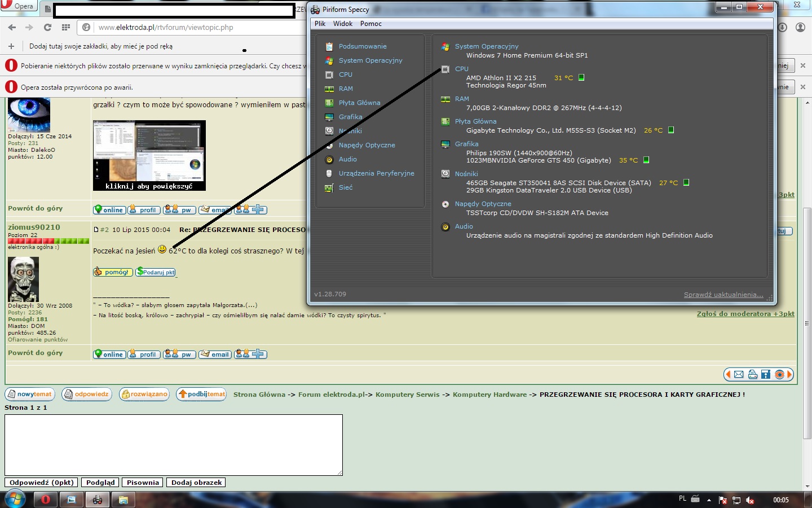The width and height of the screenshot is (812, 508).
Task: Follow the 'Strona Główna' breadcrumb link
Action: pos(259,395)
